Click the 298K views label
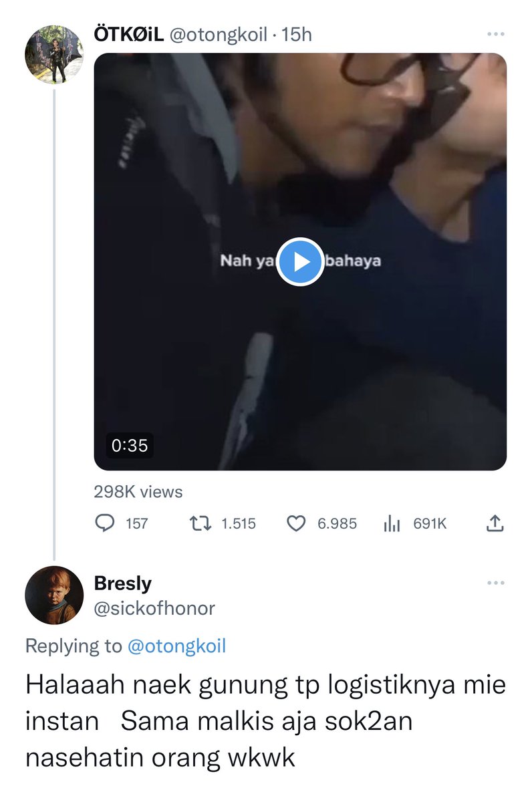532x802 pixels. click(138, 492)
